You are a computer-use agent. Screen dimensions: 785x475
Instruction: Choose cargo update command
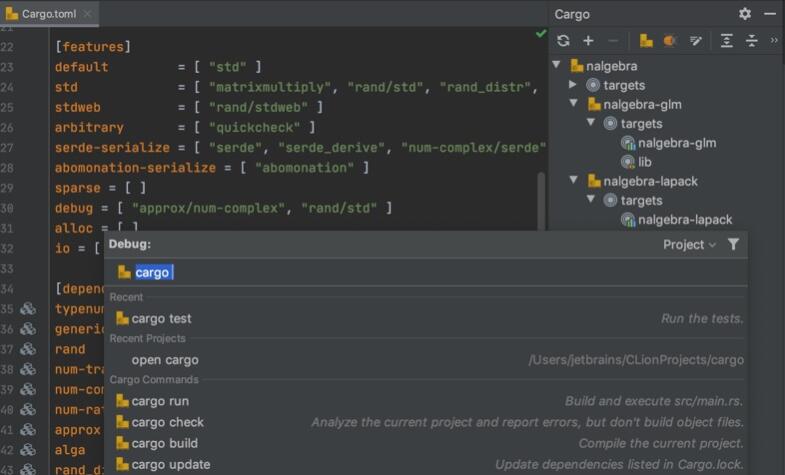tap(426, 464)
